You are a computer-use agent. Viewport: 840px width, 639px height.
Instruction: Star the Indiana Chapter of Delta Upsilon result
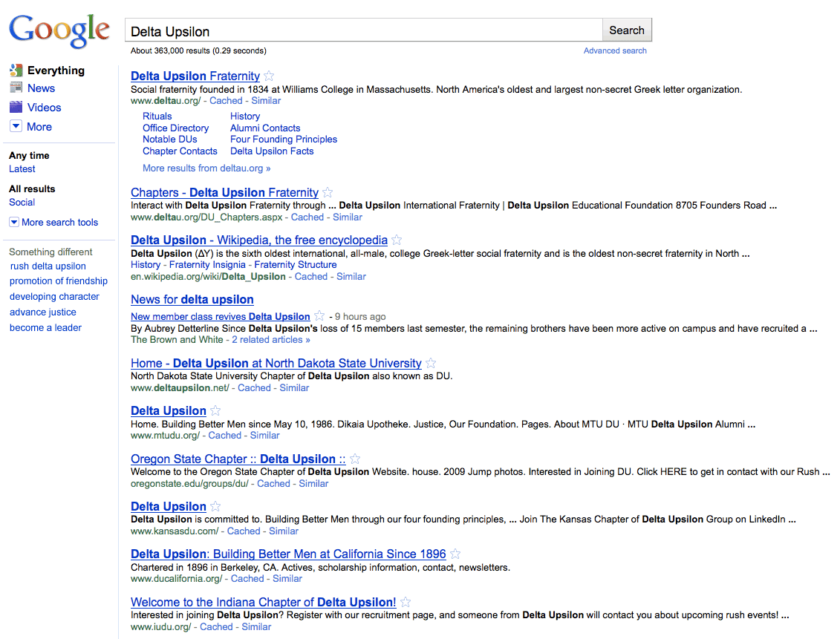pyautogui.click(x=406, y=602)
